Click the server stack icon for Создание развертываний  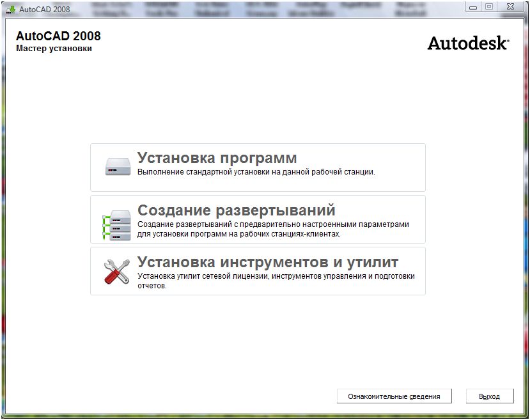(116, 224)
